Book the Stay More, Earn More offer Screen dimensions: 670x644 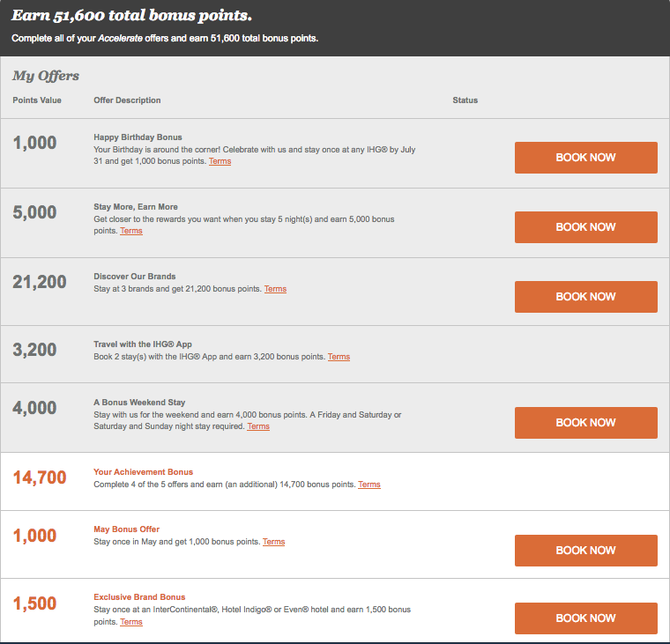585,227
